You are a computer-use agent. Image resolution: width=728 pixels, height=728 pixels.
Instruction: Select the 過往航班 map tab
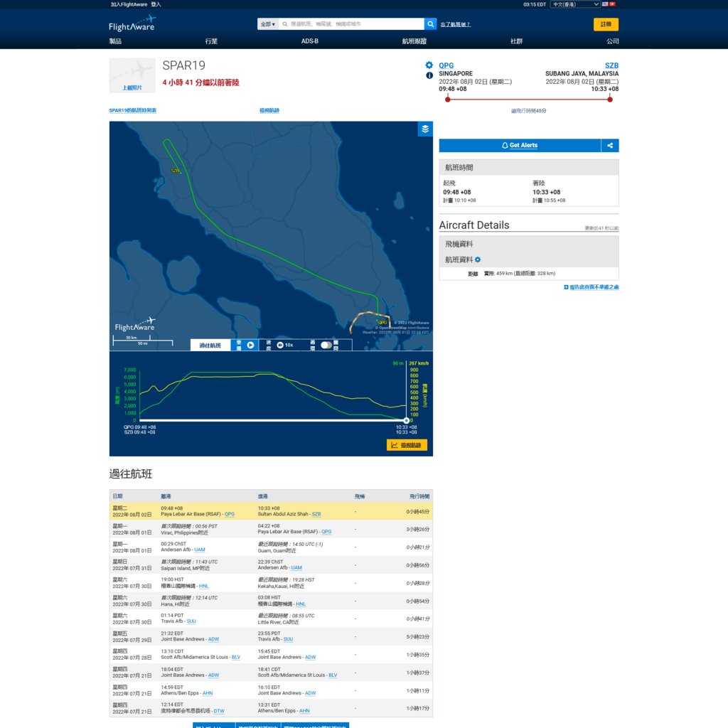pyautogui.click(x=210, y=345)
